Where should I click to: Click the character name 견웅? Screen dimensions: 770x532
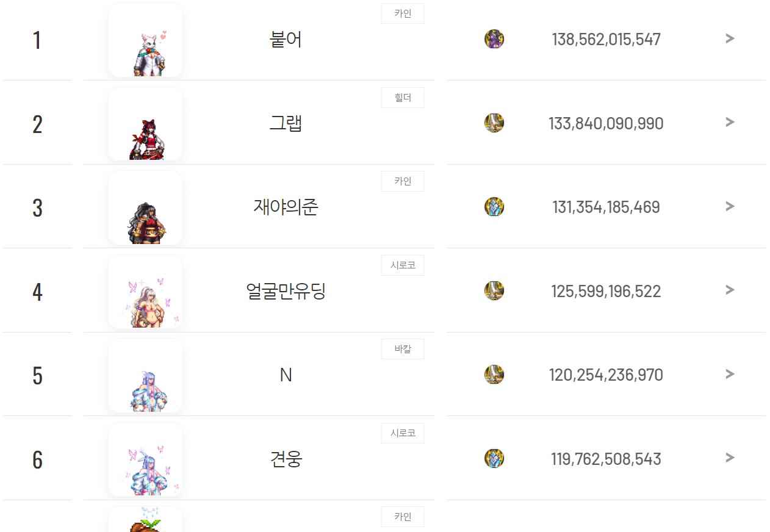pyautogui.click(x=286, y=459)
